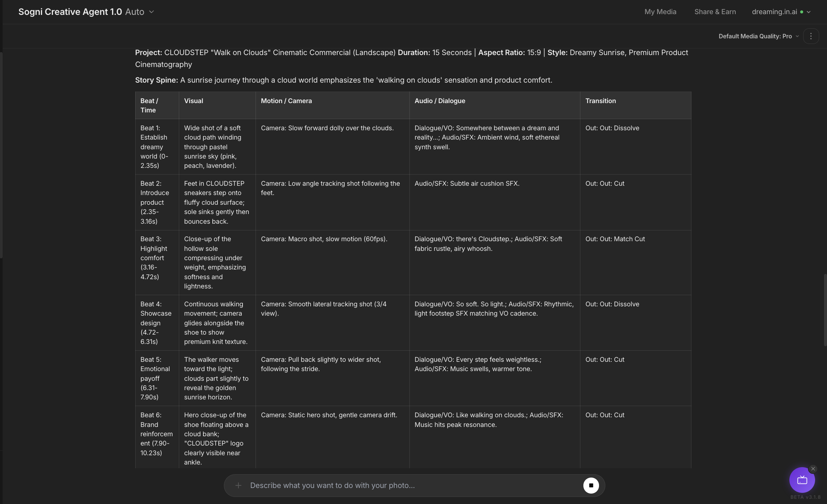Screen dimensions: 827x504
Task: Click 'Dialogue/VO: Every step feels weightless.' cell
Action: [x=495, y=378]
